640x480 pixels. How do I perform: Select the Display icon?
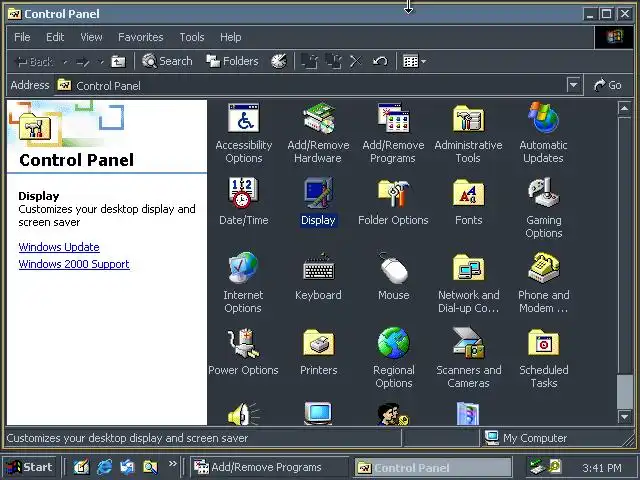coord(318,202)
